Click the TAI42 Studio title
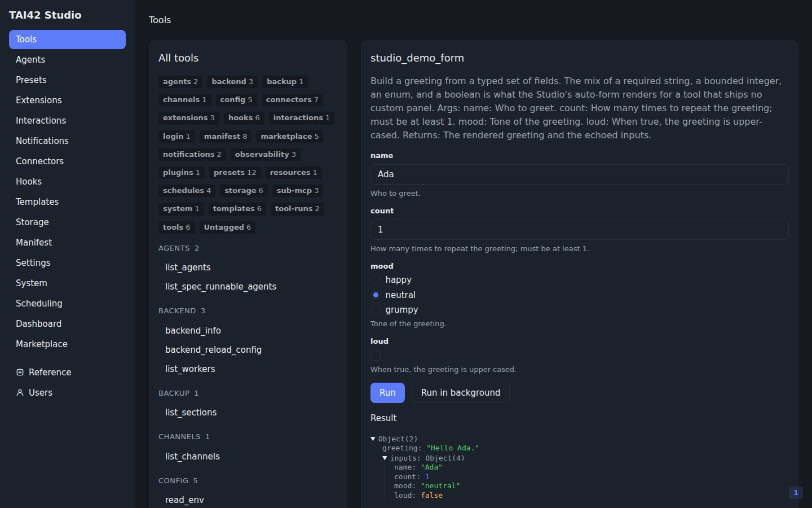Image resolution: width=812 pixels, height=508 pixels. click(45, 15)
